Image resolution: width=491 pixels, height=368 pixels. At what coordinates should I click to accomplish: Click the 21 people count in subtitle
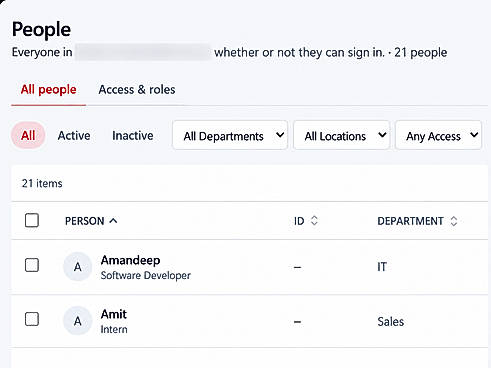pyautogui.click(x=421, y=52)
